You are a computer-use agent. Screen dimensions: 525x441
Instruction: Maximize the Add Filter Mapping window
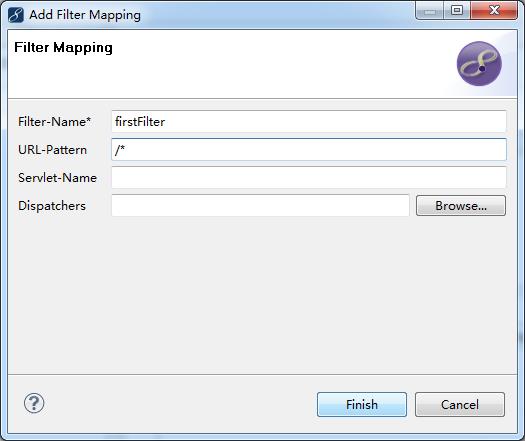coord(457,10)
